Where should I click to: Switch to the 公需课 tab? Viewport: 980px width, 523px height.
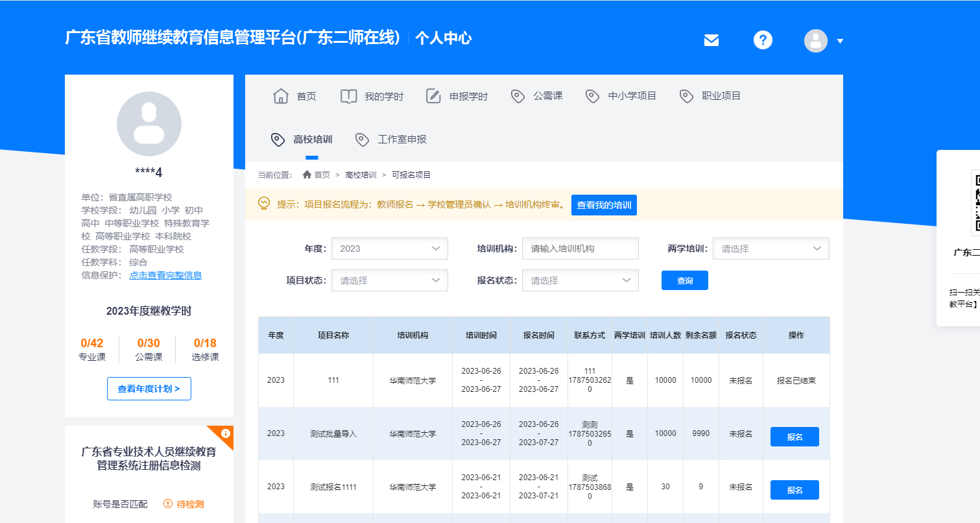(536, 96)
